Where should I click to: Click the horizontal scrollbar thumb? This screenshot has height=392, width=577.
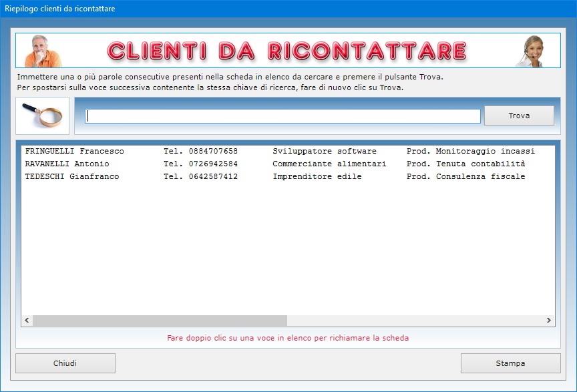pos(160,321)
